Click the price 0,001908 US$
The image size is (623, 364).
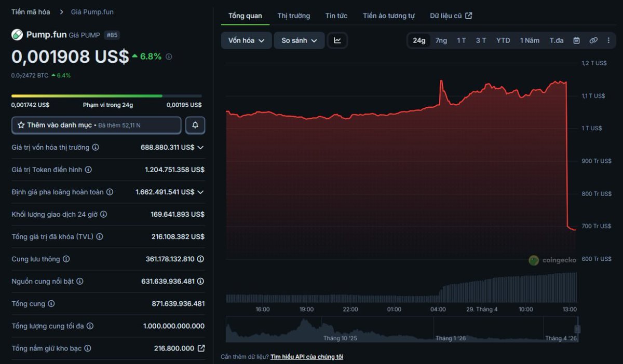(x=70, y=57)
